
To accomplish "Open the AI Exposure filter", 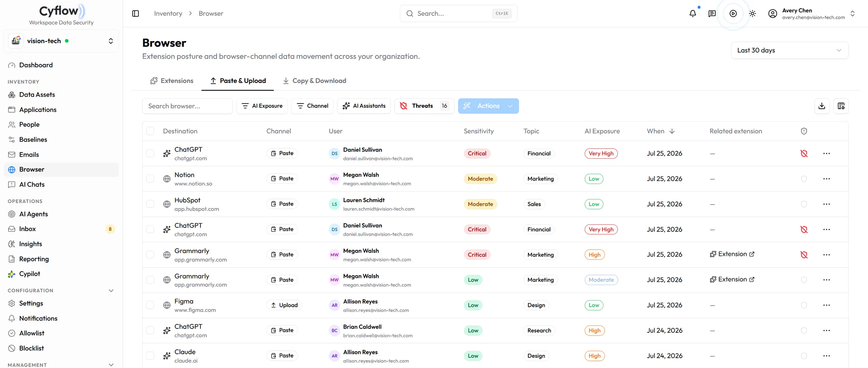I will coord(262,106).
